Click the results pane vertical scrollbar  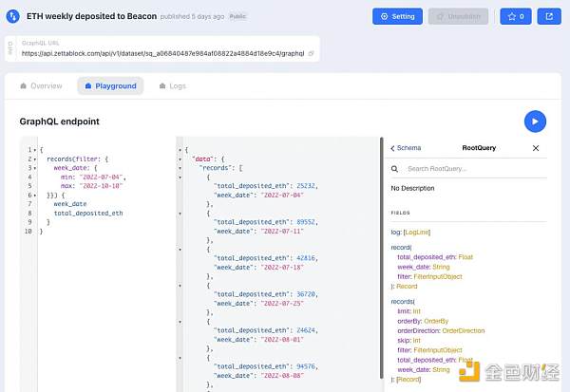click(x=381, y=258)
